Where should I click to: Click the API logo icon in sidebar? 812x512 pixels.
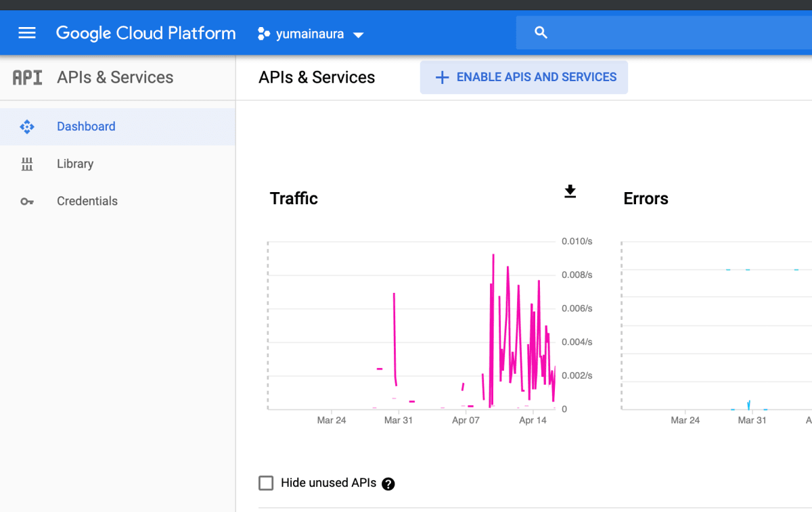27,77
